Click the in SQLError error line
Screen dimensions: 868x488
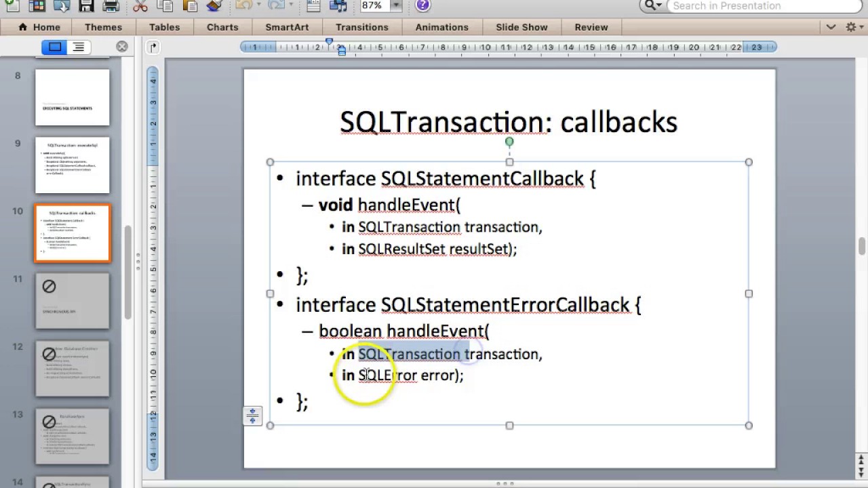coord(402,375)
